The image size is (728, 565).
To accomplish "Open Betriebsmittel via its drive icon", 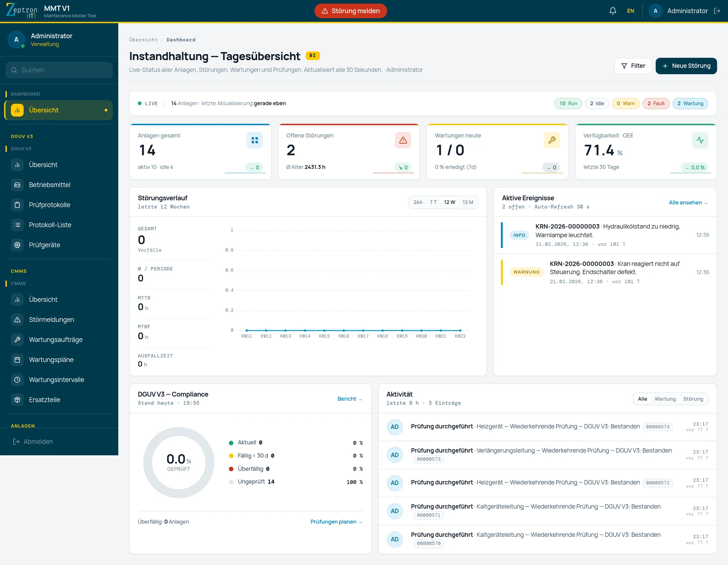I will (x=17, y=185).
